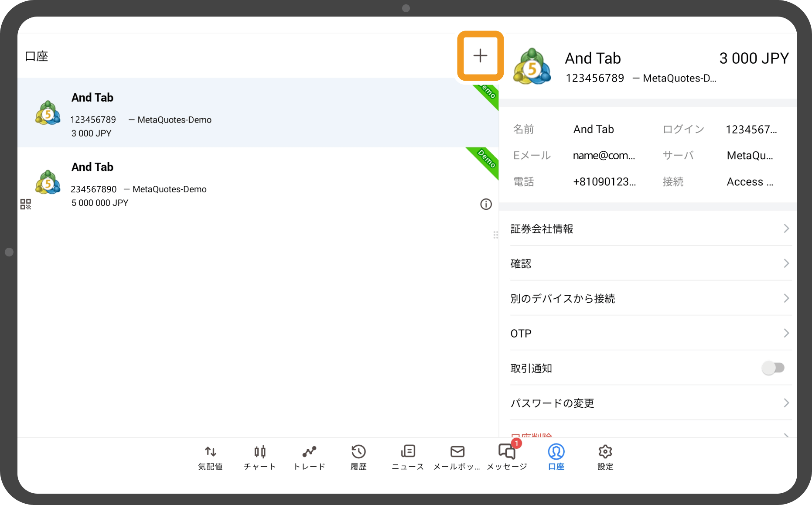Open the メールボックス (Mailbox) icon
The height and width of the screenshot is (505, 812).
point(457,456)
